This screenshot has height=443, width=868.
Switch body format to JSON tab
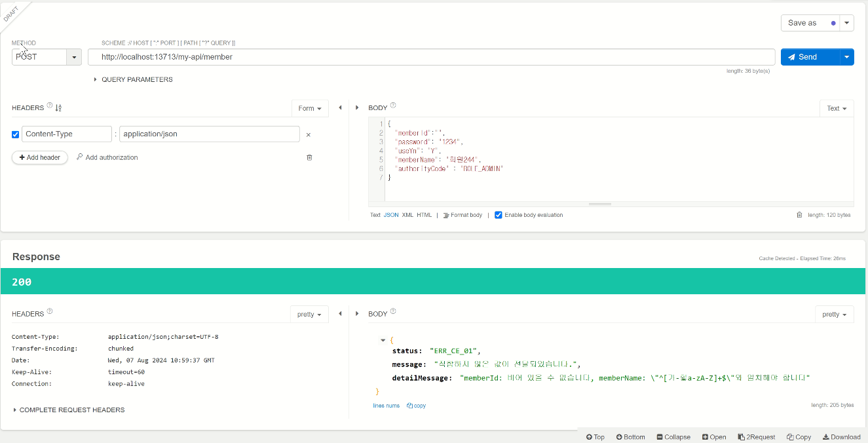pos(391,215)
